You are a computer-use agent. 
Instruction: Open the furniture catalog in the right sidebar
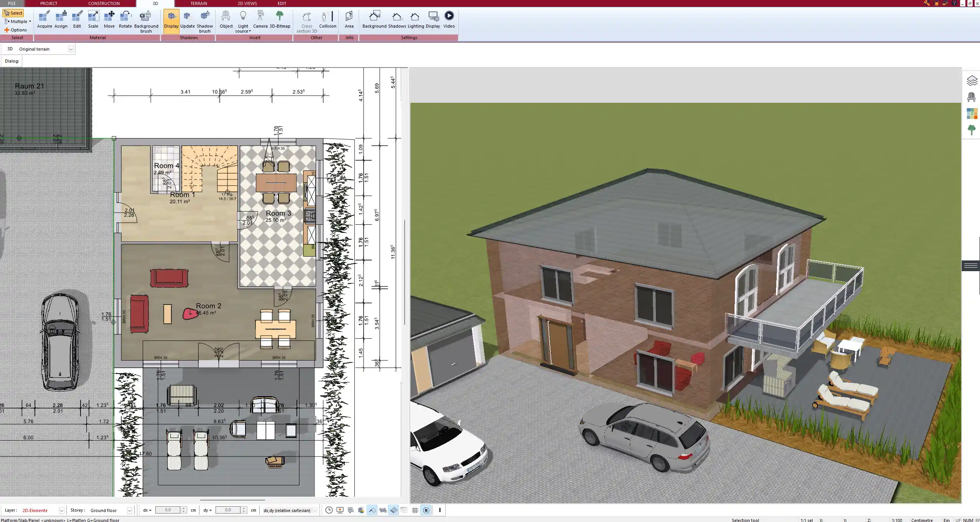972,97
